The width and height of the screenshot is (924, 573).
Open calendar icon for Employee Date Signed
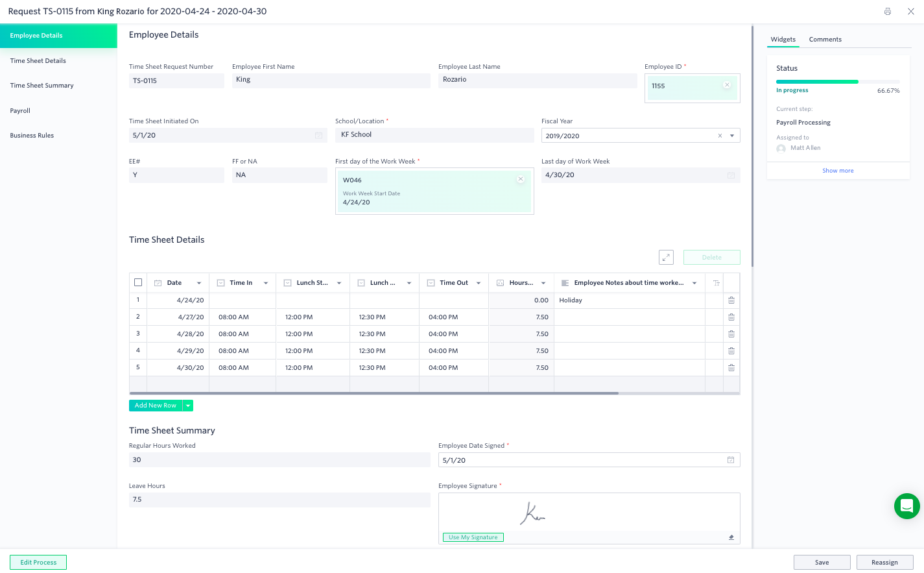coord(731,460)
